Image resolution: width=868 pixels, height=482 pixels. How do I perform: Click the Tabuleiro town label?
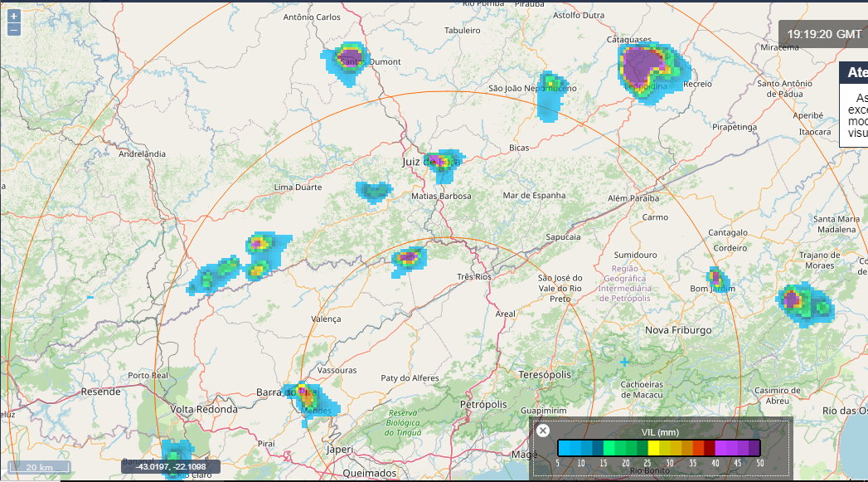click(x=463, y=31)
